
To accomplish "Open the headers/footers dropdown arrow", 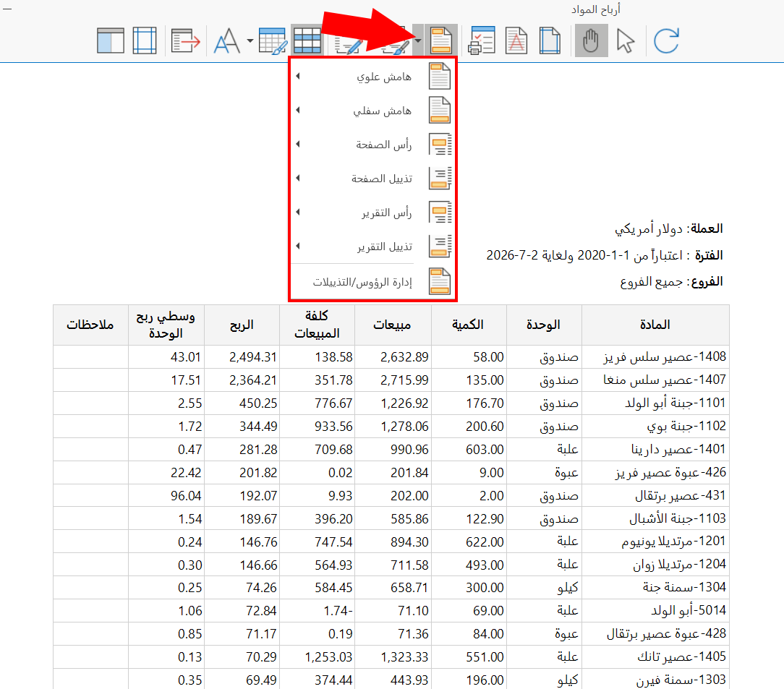I will click(418, 40).
